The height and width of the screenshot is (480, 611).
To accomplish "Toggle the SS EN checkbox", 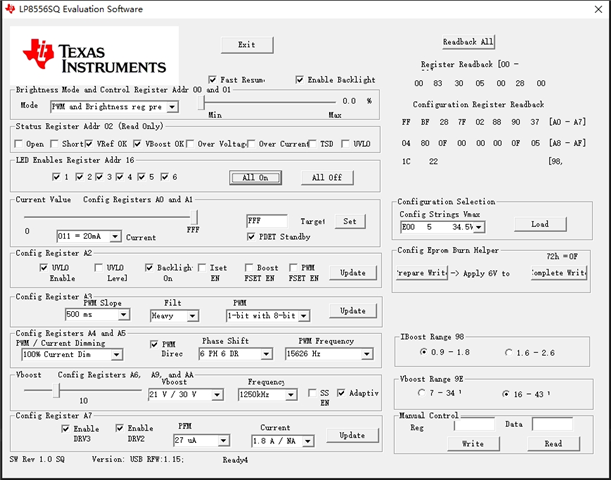I will (x=312, y=393).
